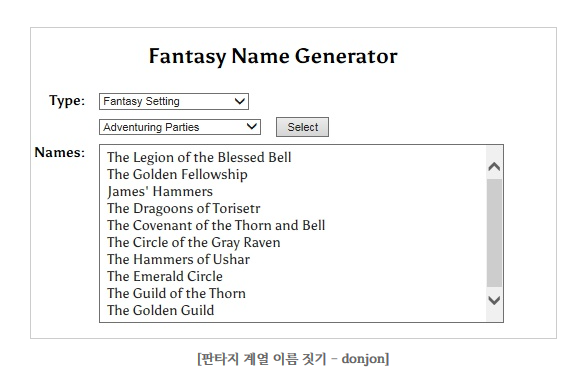Viewport: 587px width, 383px height.
Task: Click the chevron on Fantasy Setting combo box
Action: tap(239, 101)
